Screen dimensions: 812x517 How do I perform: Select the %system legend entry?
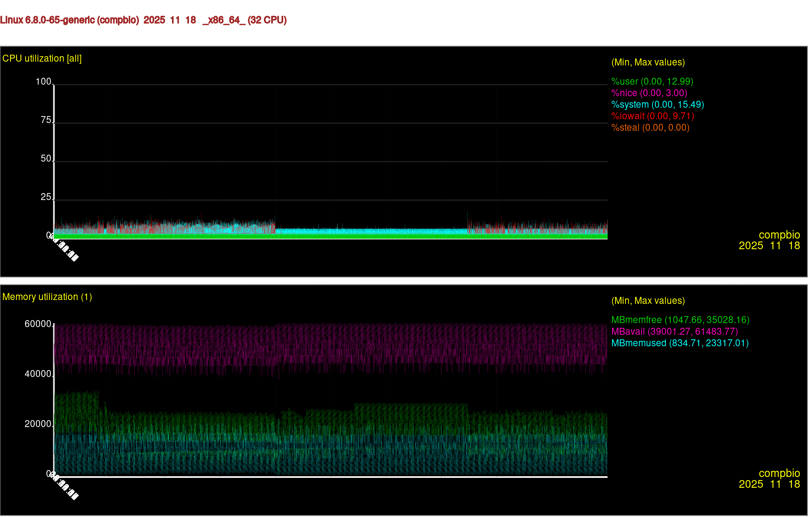(658, 105)
